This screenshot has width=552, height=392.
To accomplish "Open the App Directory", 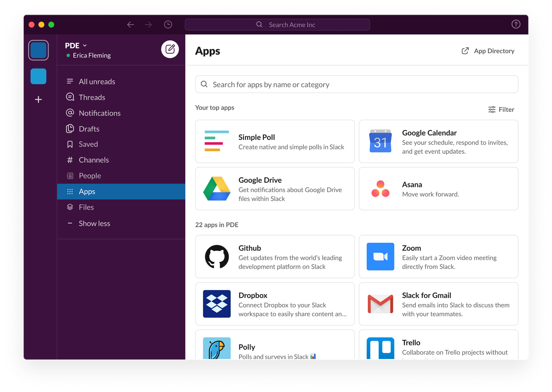I will (x=487, y=51).
